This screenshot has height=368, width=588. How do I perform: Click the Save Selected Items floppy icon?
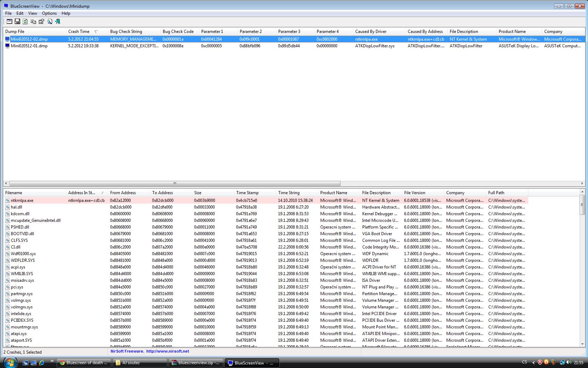pyautogui.click(x=17, y=21)
